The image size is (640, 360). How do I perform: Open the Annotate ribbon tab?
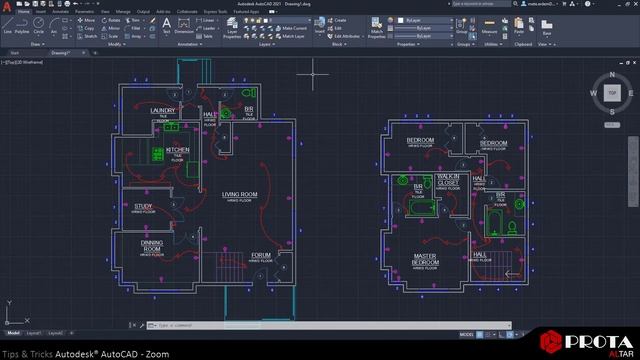[x=60, y=12]
